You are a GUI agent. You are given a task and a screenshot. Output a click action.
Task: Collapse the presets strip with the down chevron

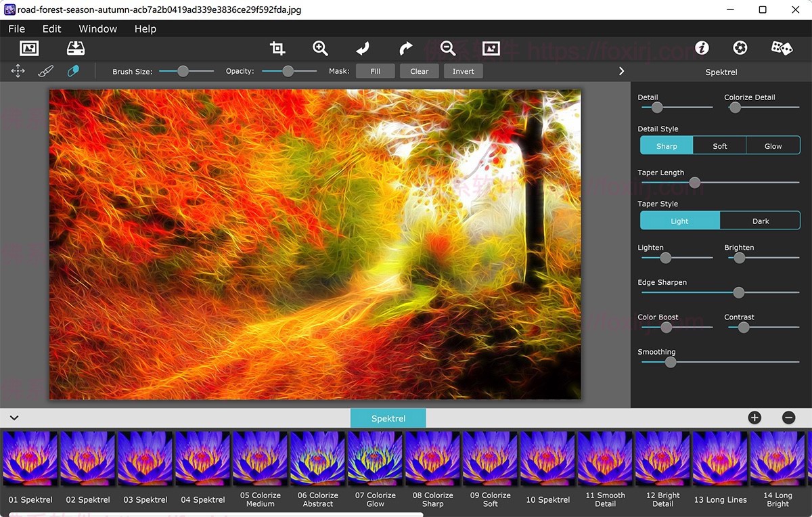pos(14,418)
